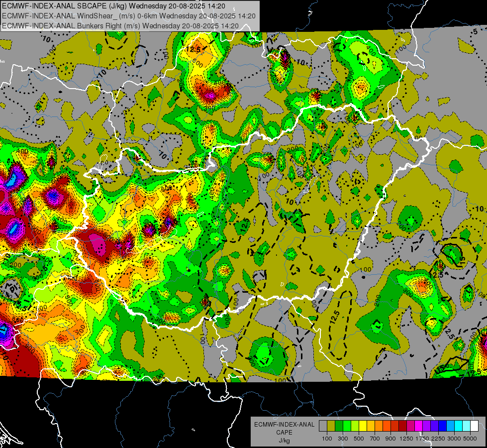The height and width of the screenshot is (448, 487).
Task: Select the pure blue legend swatch after 2250
Action: 443,426
